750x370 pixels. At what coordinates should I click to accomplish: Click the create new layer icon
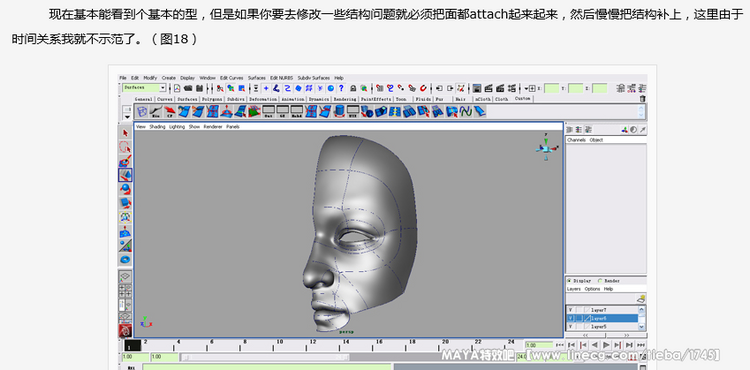(641, 299)
